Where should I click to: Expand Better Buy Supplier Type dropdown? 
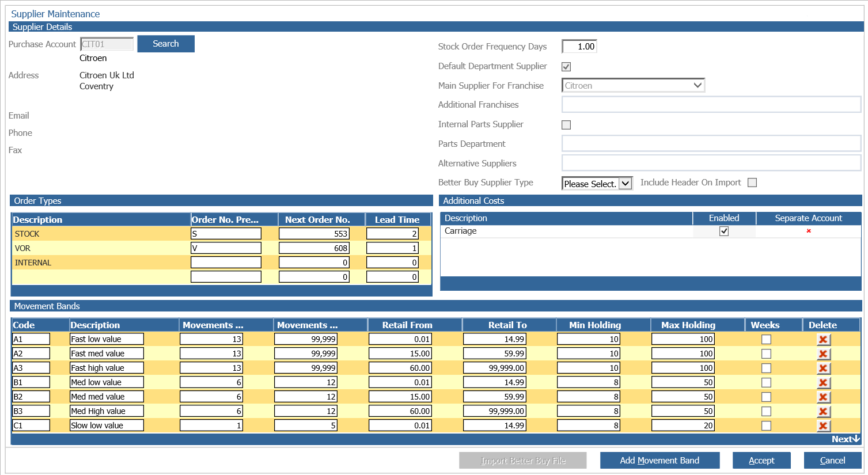[597, 184]
